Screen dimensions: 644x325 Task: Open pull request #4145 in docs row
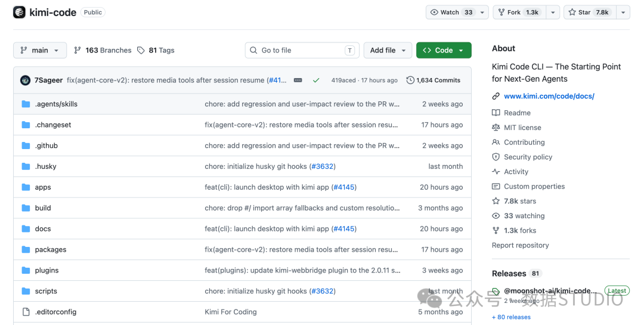(x=344, y=228)
